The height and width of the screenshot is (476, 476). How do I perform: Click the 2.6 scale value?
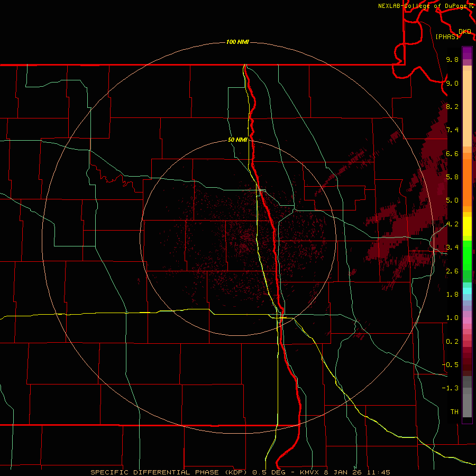(x=452, y=271)
